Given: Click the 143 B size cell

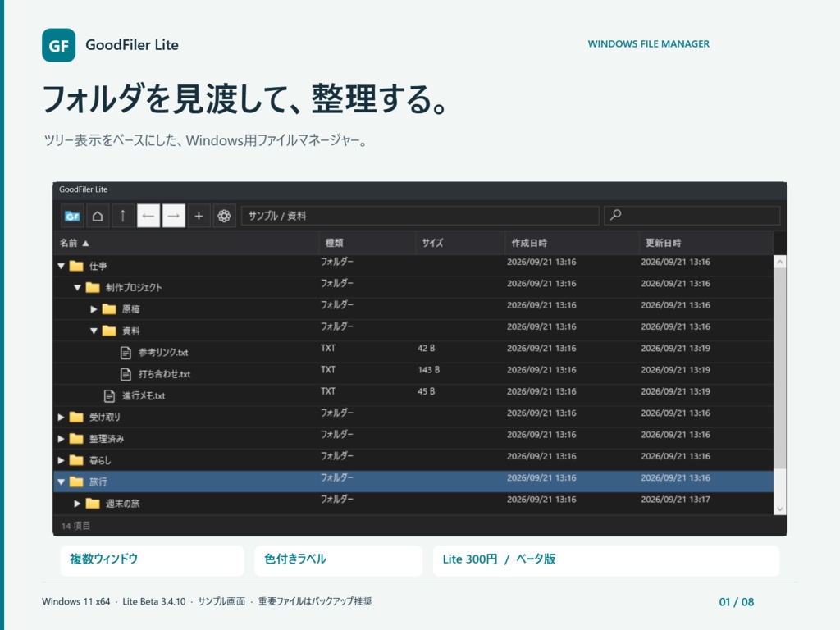Looking at the screenshot, I should (x=428, y=370).
